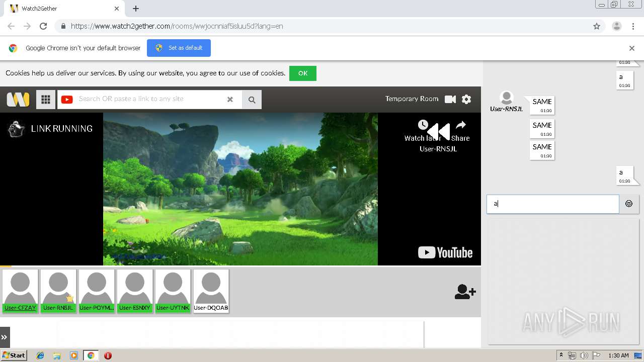Click the volume tray icon
The image size is (644, 362).
click(584, 355)
